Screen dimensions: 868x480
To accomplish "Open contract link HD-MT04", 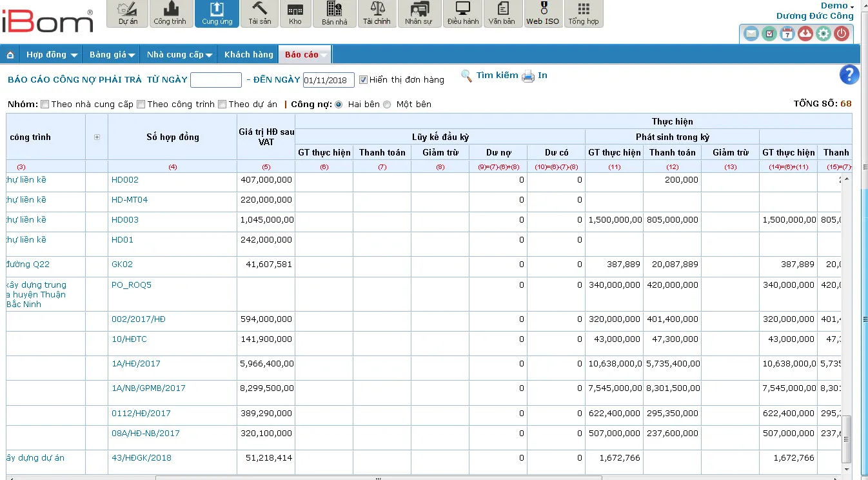I will click(129, 200).
